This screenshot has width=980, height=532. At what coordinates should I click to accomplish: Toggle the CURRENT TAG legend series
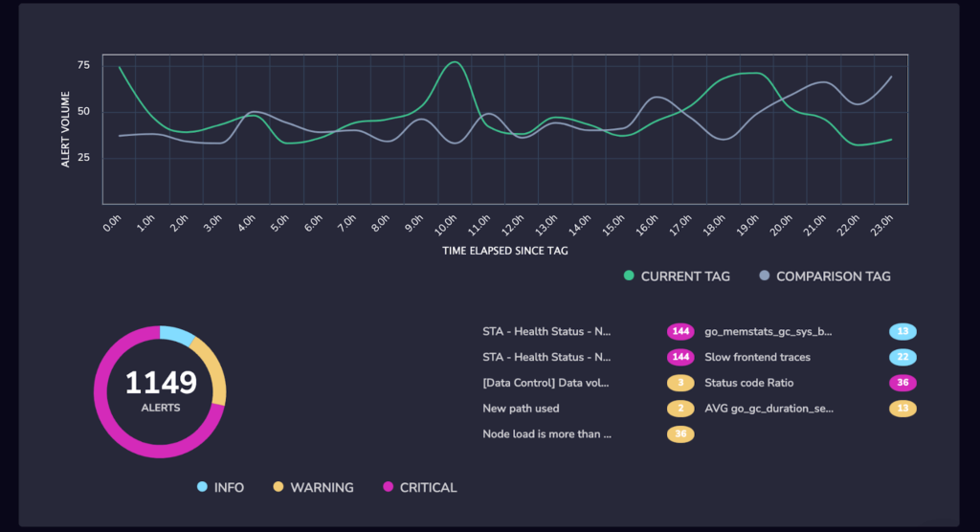pyautogui.click(x=677, y=277)
